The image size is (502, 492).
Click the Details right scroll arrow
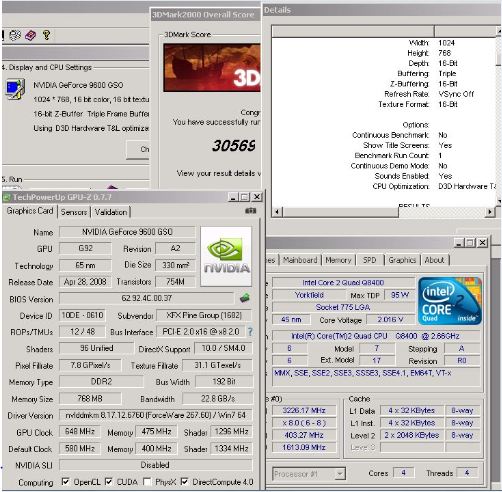[489, 212]
